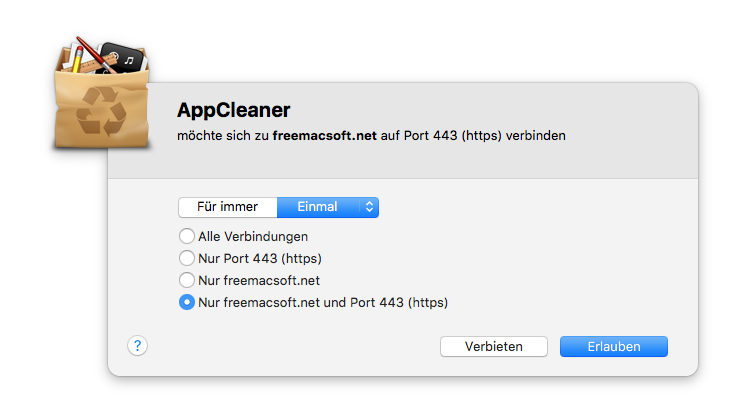Click the "AppCleaner" dialog title text
This screenshot has width=735, height=417.
click(233, 109)
